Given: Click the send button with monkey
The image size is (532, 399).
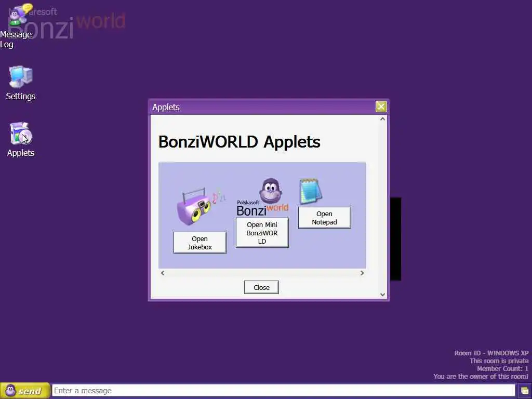Looking at the screenshot, I should 25,391.
